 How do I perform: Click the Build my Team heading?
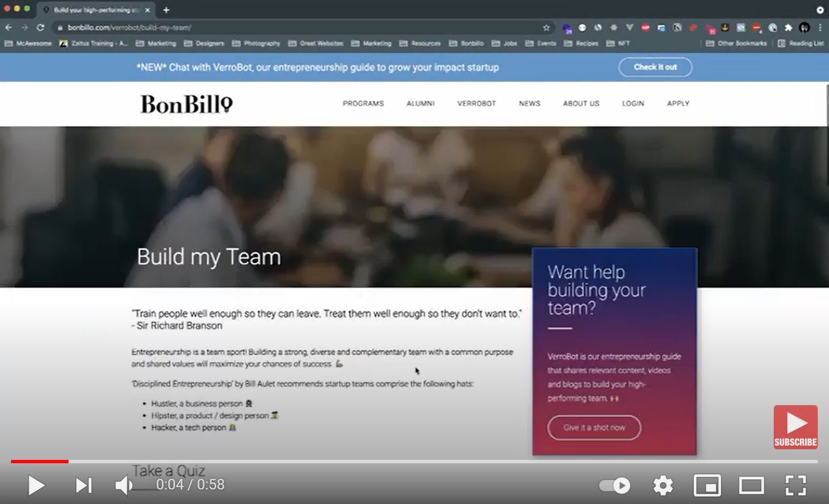(x=209, y=257)
